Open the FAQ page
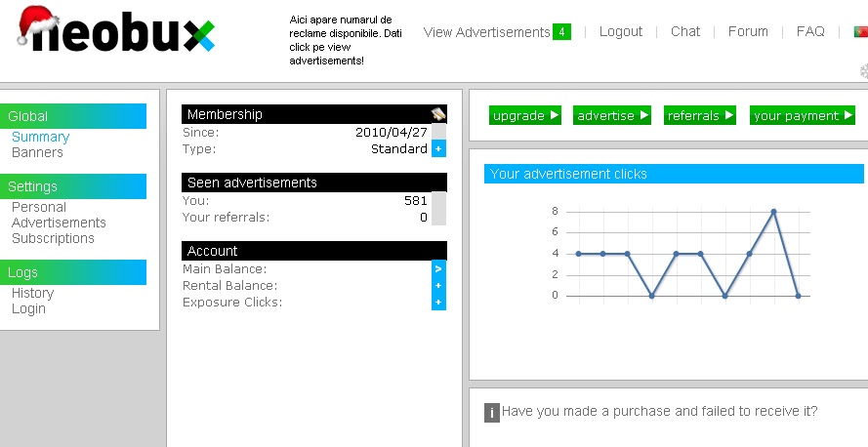This screenshot has height=447, width=868. pyautogui.click(x=810, y=31)
